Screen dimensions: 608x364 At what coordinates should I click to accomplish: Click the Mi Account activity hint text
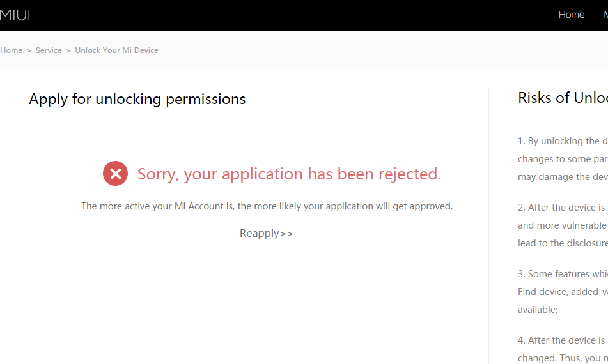(x=267, y=206)
